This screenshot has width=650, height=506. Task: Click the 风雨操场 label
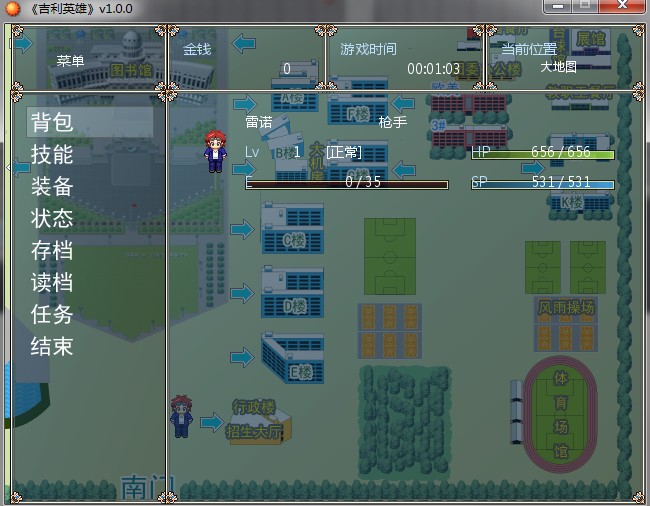(x=566, y=308)
